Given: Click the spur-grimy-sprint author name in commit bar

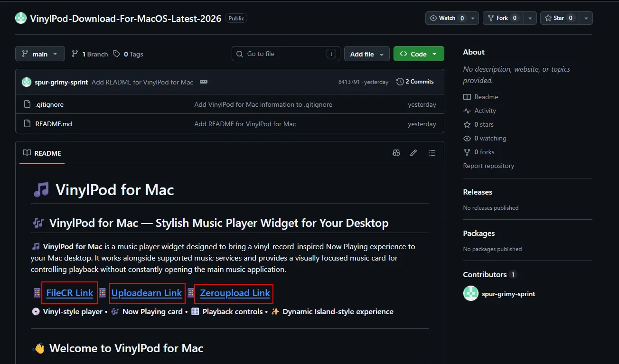Looking at the screenshot, I should tap(61, 82).
